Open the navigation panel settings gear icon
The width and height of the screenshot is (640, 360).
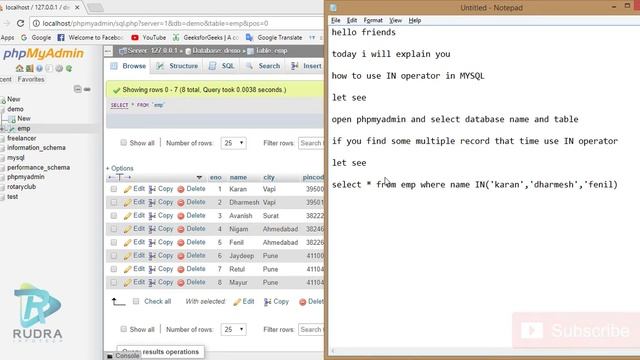tap(59, 68)
